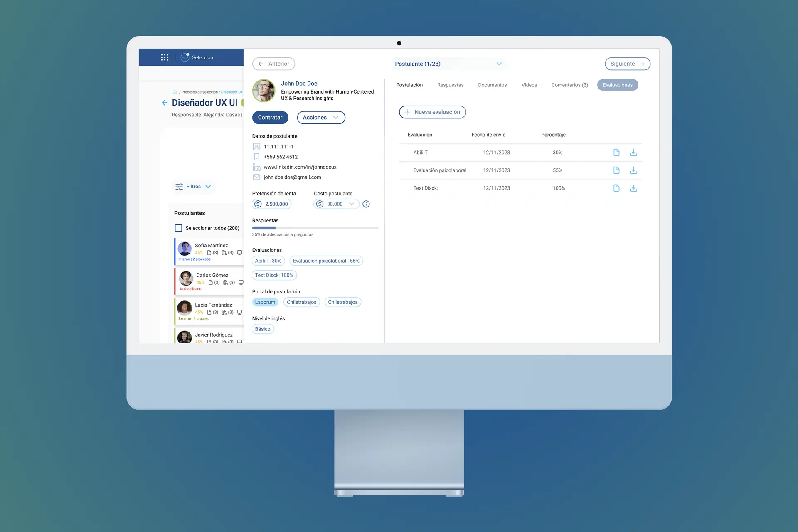
Task: View the Abili-T evaluation document
Action: point(616,153)
